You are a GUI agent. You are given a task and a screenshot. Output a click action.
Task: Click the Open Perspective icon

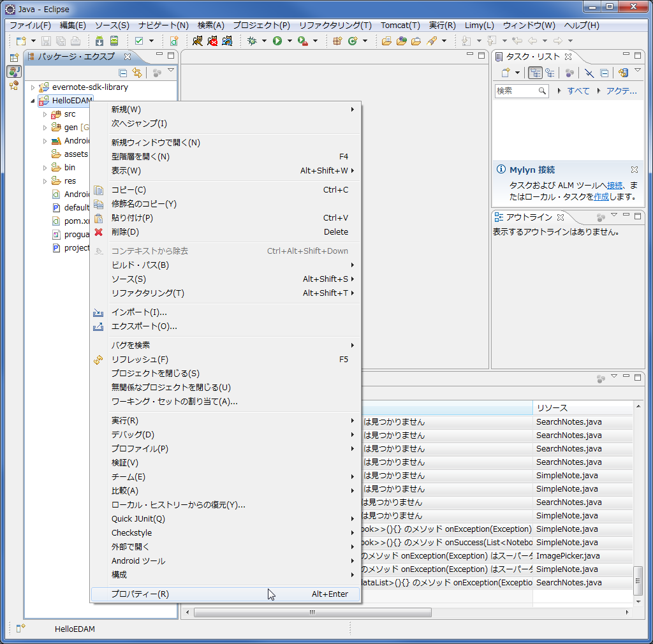coord(14,57)
